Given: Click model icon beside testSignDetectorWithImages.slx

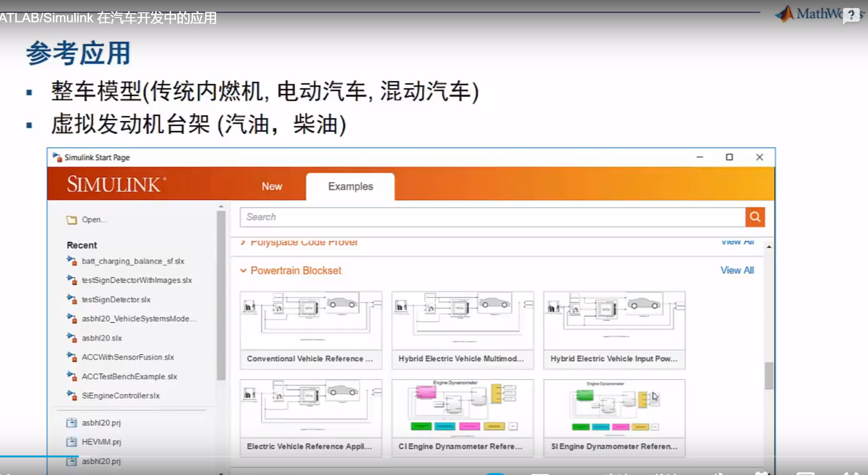Looking at the screenshot, I should 72,280.
